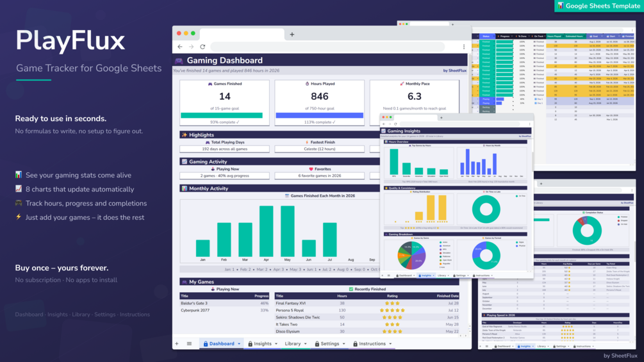Go back in the Gaming Insights window

[384, 124]
